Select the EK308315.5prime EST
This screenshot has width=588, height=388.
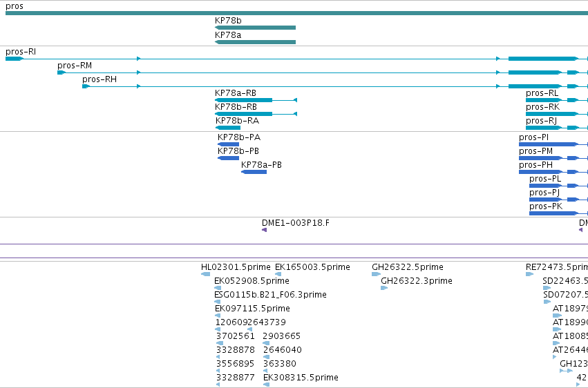click(x=266, y=385)
